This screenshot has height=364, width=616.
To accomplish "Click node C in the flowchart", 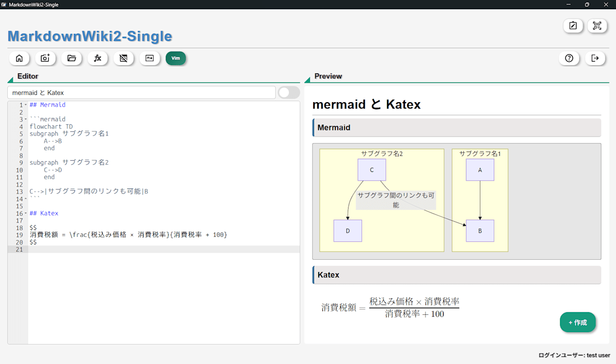I will (x=372, y=170).
